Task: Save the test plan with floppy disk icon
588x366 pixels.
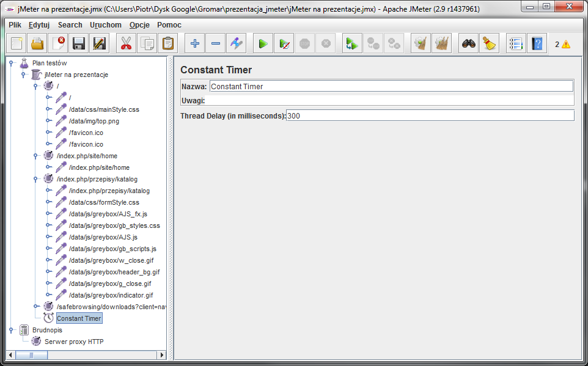Action: click(79, 43)
